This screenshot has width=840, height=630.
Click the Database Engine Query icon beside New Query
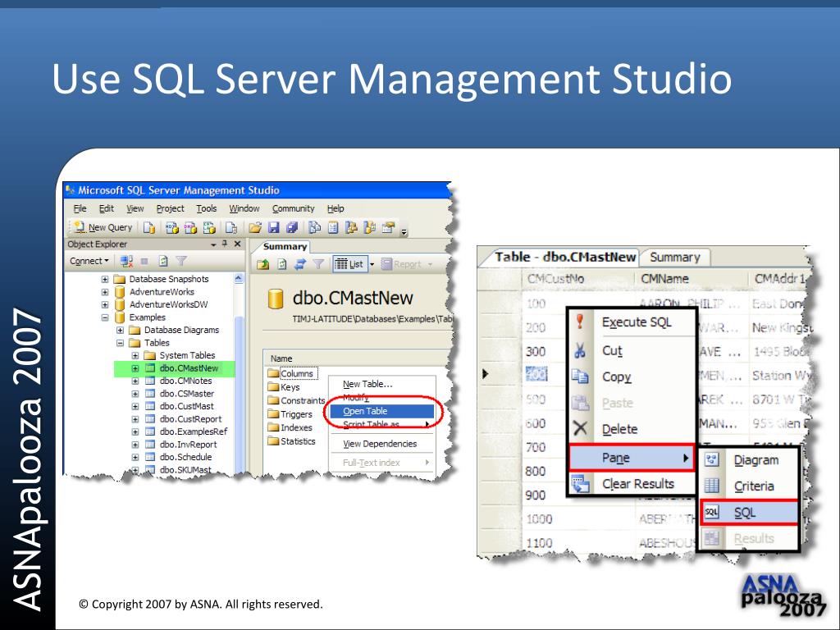pyautogui.click(x=149, y=228)
